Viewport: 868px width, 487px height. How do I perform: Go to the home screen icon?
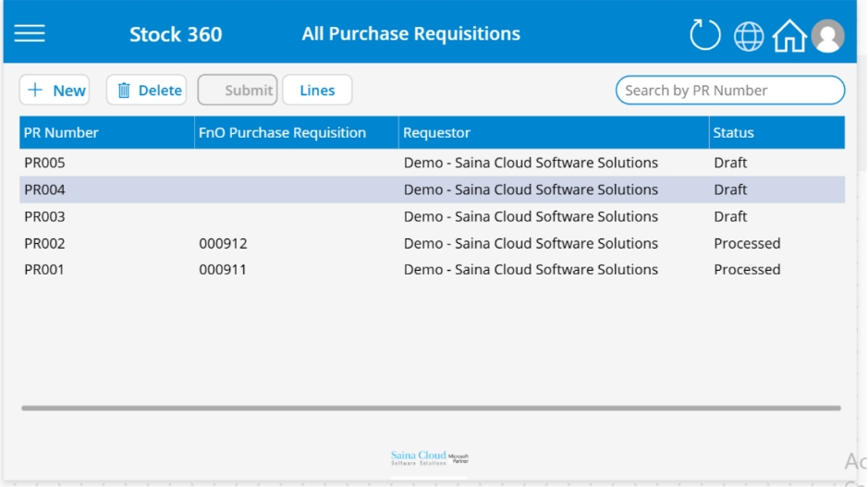click(789, 35)
